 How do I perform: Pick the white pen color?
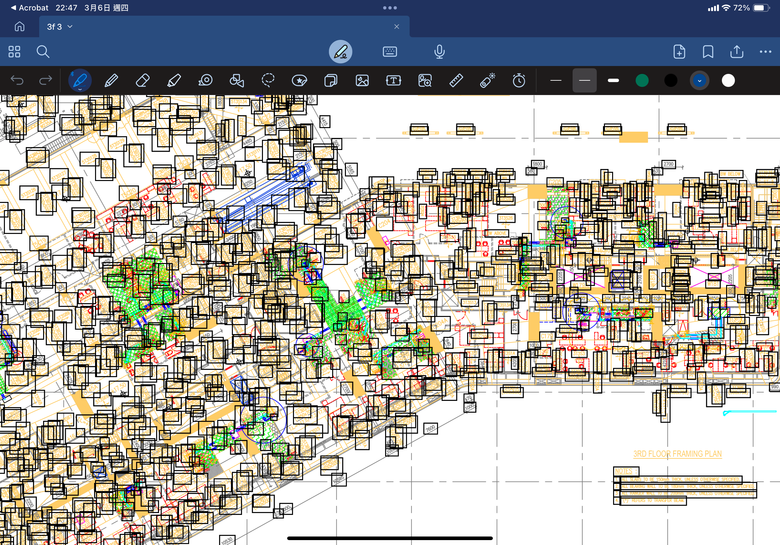click(728, 81)
